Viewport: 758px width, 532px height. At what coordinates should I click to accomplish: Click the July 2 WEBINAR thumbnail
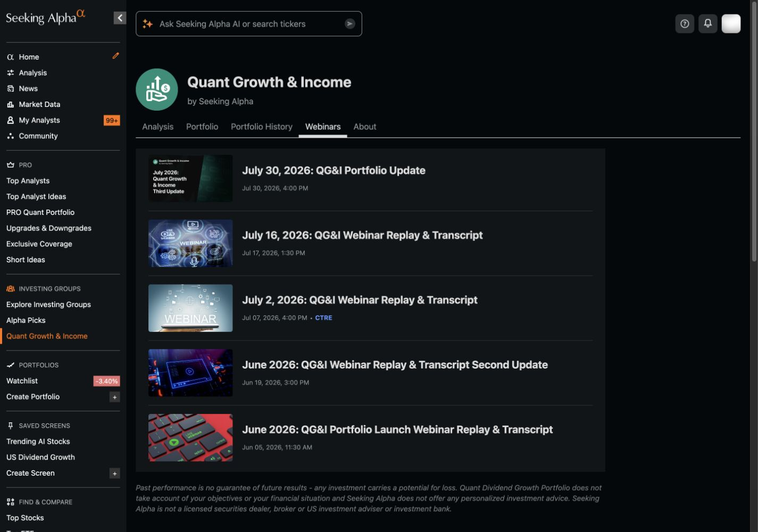(190, 308)
